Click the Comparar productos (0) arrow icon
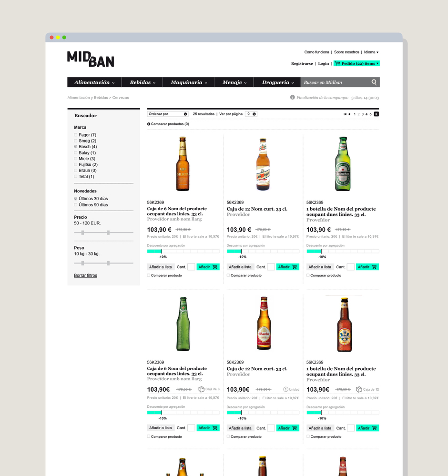Image resolution: width=448 pixels, height=476 pixels. pyautogui.click(x=149, y=124)
